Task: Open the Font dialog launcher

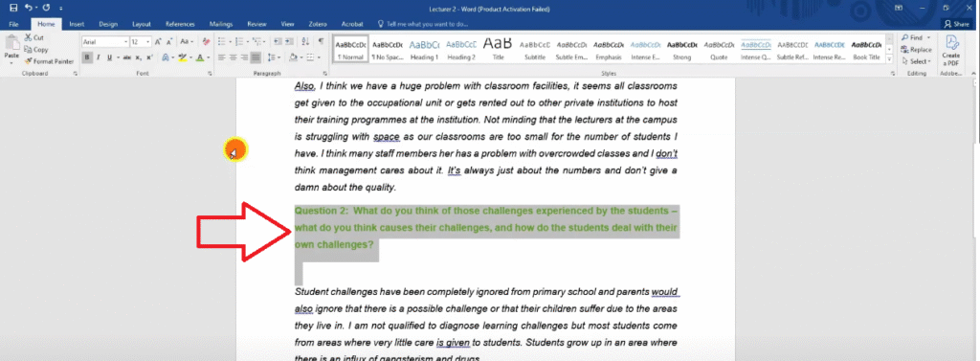Action: pyautogui.click(x=210, y=74)
